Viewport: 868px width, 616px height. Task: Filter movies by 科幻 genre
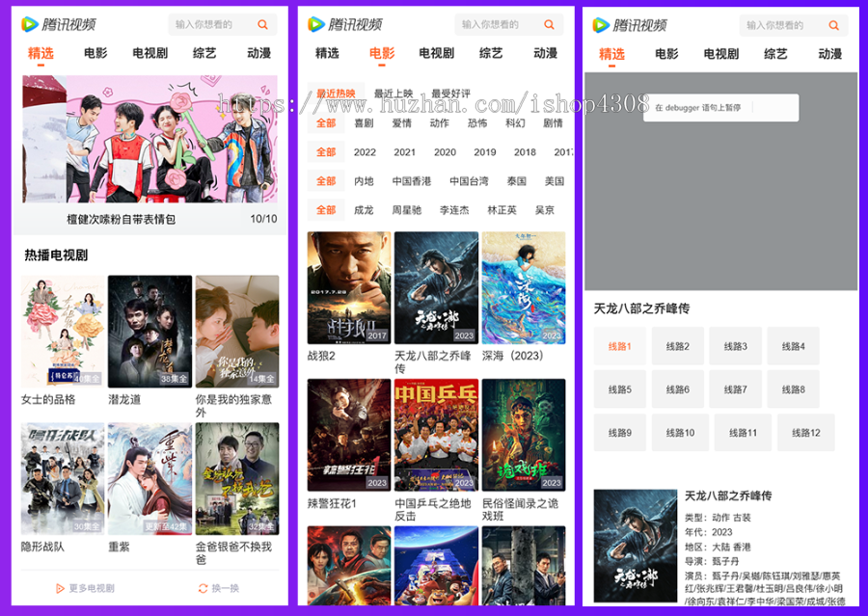pos(515,122)
